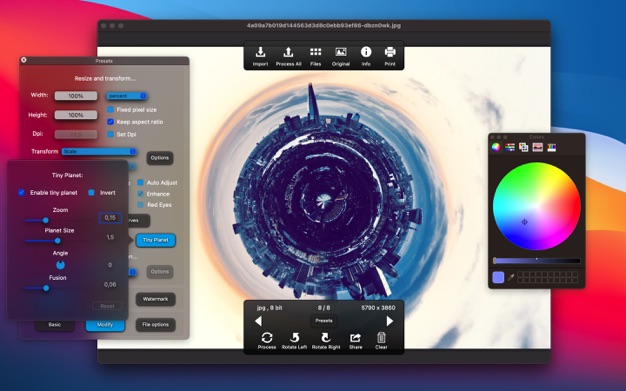
Task: Click the Import icon in top toolbar
Action: [260, 52]
